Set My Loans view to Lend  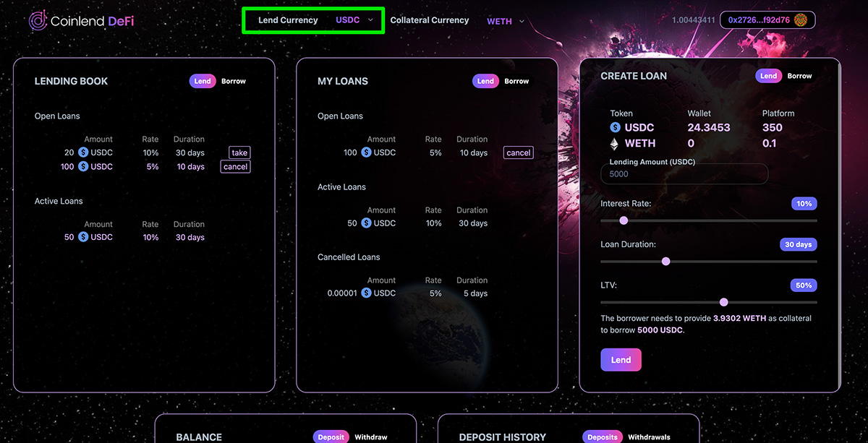pyautogui.click(x=485, y=81)
